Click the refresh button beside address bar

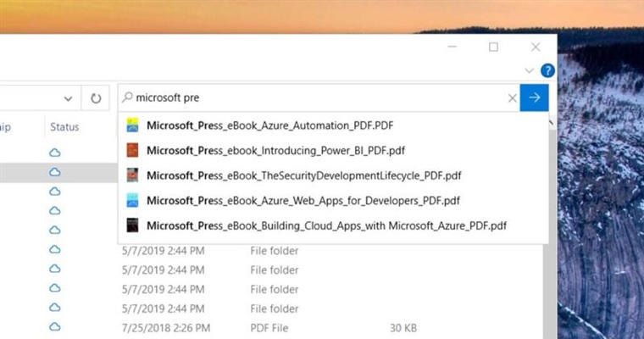pos(96,98)
